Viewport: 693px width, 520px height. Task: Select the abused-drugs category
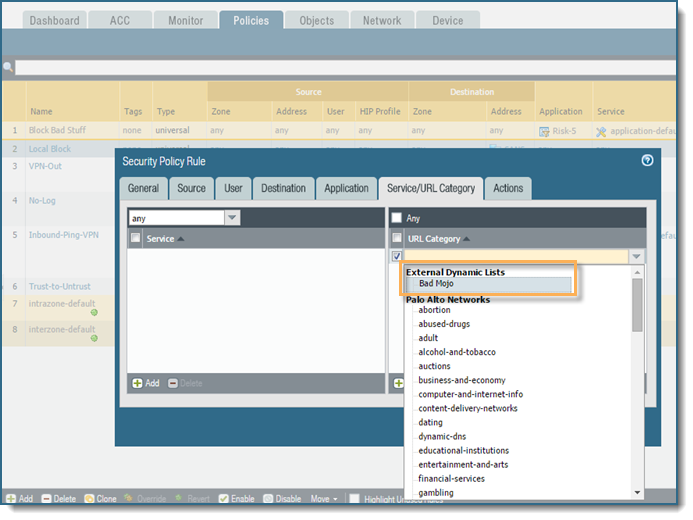(x=444, y=324)
